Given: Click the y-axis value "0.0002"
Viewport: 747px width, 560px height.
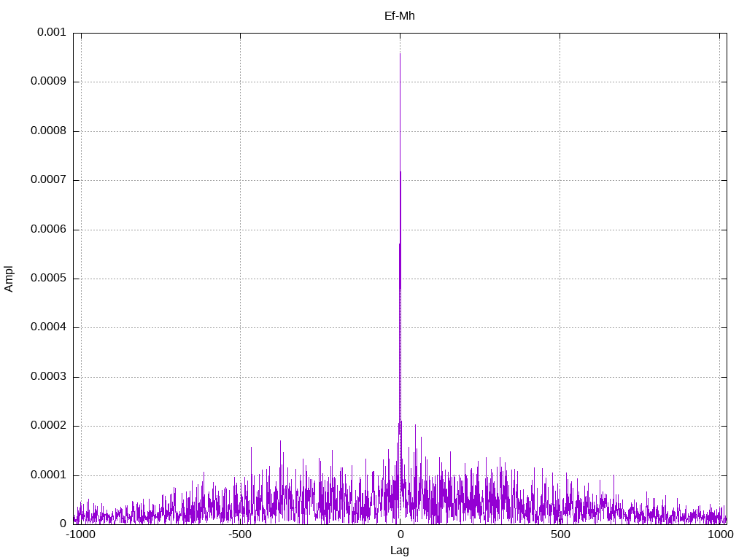Looking at the screenshot, I should click(x=48, y=425).
